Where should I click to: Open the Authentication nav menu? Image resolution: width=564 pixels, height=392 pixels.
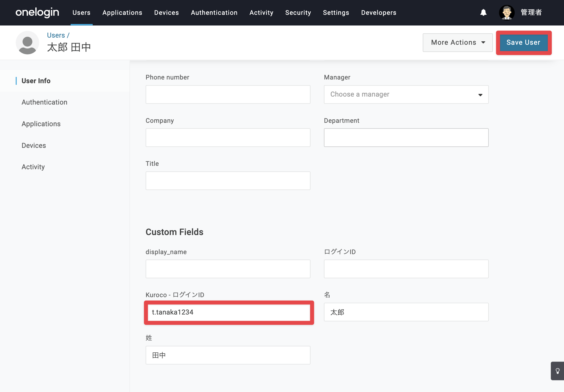(214, 13)
